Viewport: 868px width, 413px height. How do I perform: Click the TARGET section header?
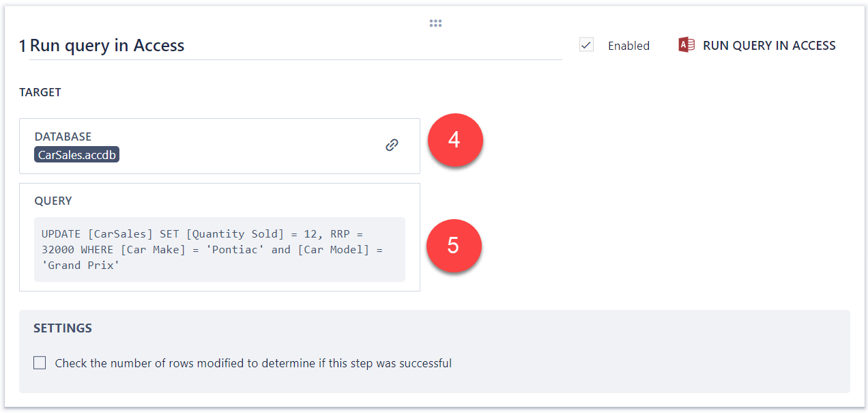pos(40,92)
